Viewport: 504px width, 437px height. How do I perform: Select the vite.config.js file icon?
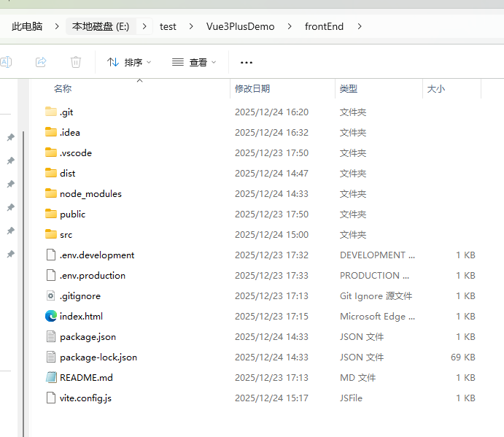click(x=51, y=398)
